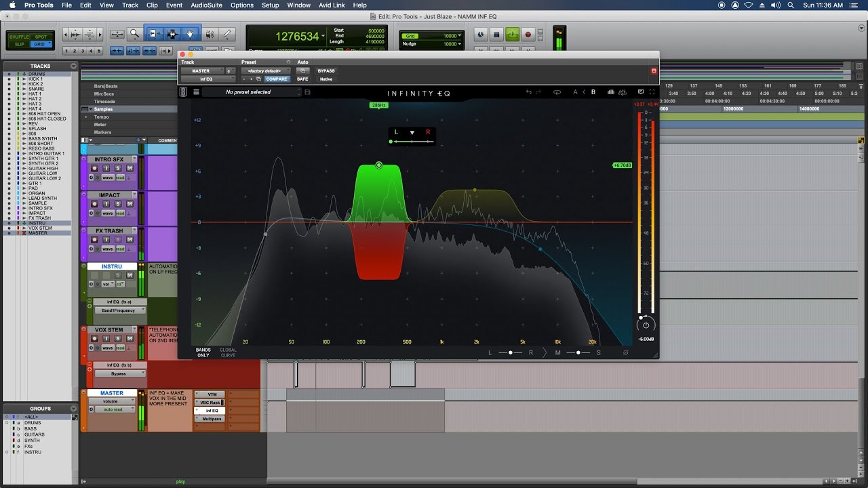Viewport: 868px width, 488px height.
Task: Click BANDS ONLY view button
Action: click(x=203, y=352)
